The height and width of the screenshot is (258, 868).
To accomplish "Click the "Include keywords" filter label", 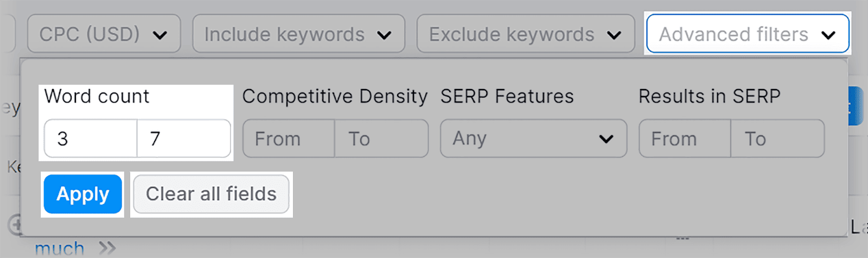I will click(x=284, y=34).
